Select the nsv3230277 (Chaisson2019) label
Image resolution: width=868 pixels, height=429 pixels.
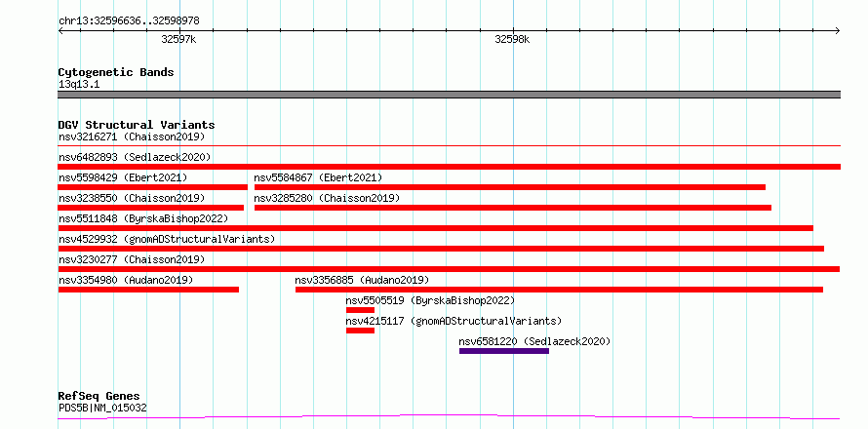(132, 259)
